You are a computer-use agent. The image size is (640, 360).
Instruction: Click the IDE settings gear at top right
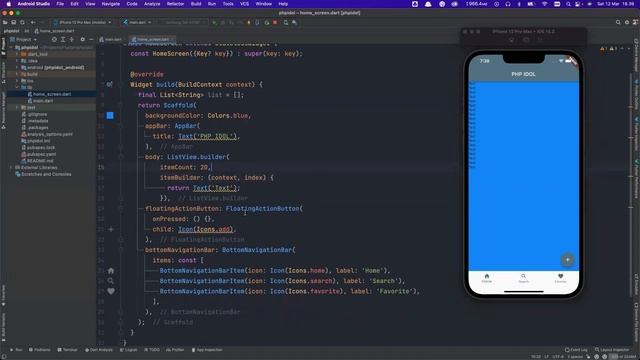627,22
